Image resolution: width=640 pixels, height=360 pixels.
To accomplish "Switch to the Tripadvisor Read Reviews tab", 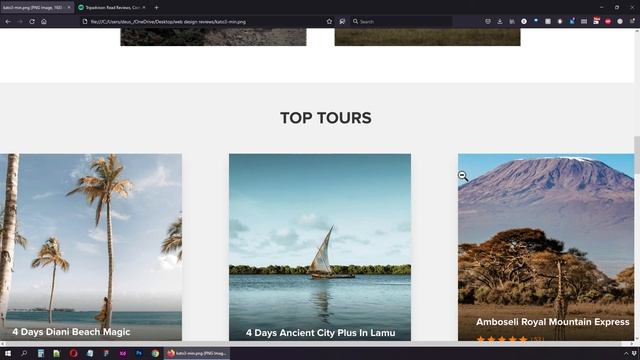I will [x=112, y=7].
